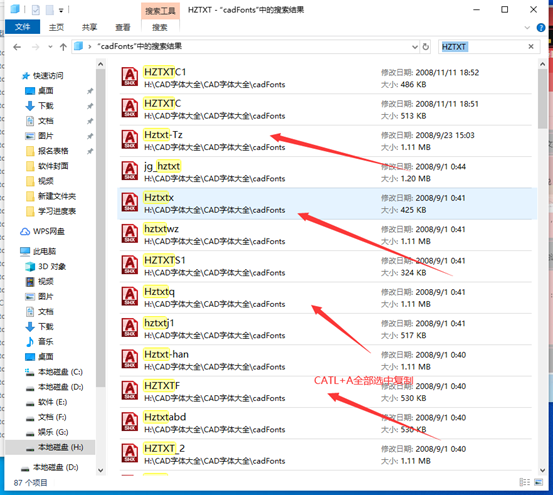Go back with the back arrow
This screenshot has width=553, height=495.
[x=17, y=47]
